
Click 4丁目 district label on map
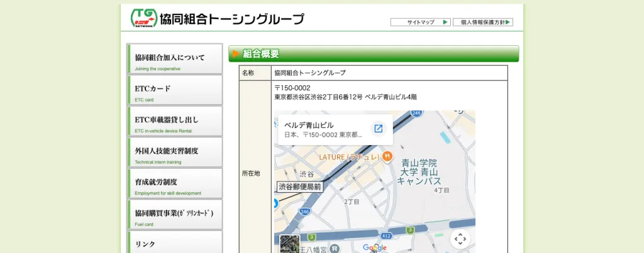tap(442, 190)
